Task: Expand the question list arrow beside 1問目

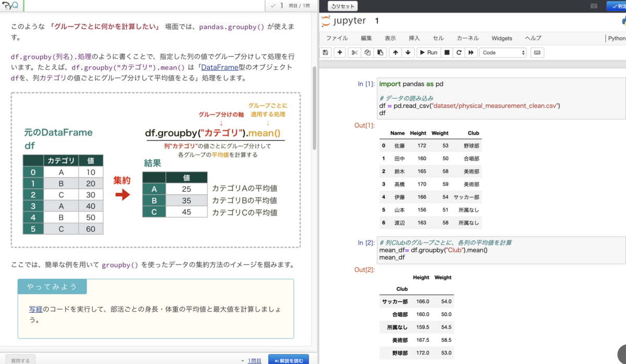Action: coord(243,360)
